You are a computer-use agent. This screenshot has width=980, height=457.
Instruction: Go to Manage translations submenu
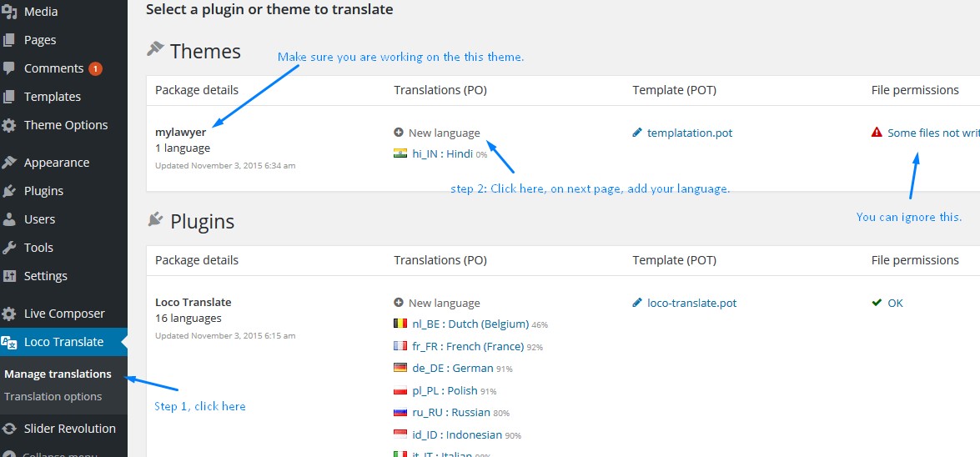[x=58, y=374]
